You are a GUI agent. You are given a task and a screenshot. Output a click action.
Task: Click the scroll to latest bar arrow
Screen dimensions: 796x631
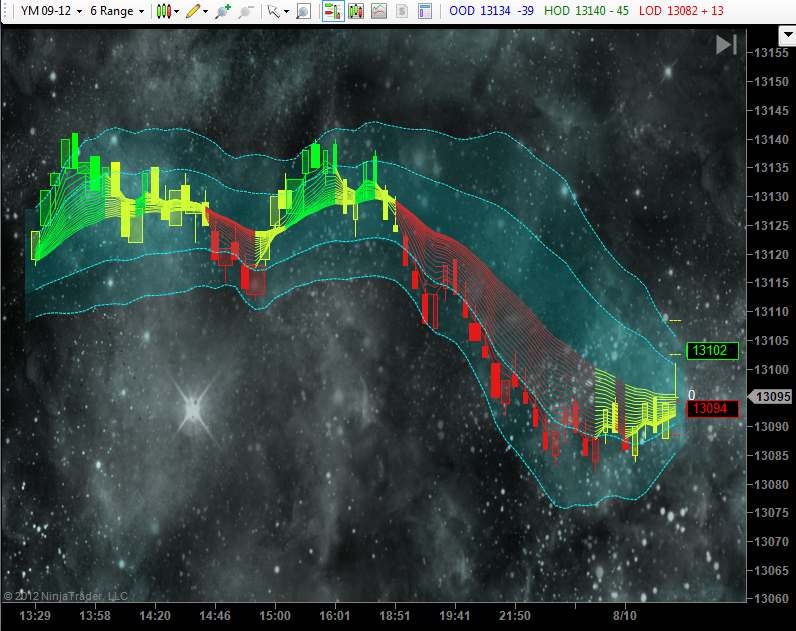tap(726, 45)
